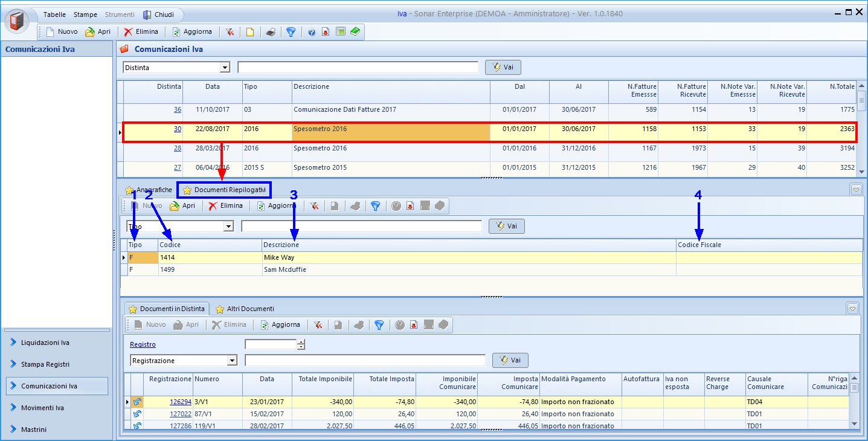This screenshot has width=868, height=441.
Task: Open the Distinta number 36 link
Action: (x=178, y=110)
